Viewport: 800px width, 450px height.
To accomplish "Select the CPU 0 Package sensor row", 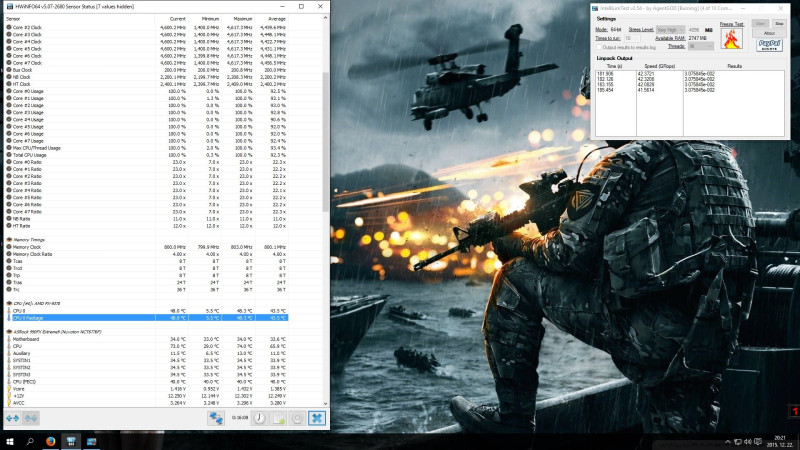I will pos(146,318).
